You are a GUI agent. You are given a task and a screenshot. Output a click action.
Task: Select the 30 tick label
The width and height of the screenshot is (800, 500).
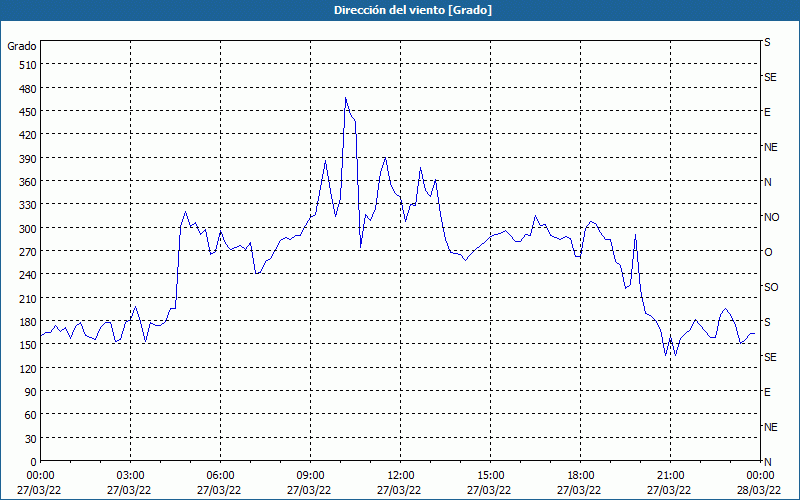[31, 439]
